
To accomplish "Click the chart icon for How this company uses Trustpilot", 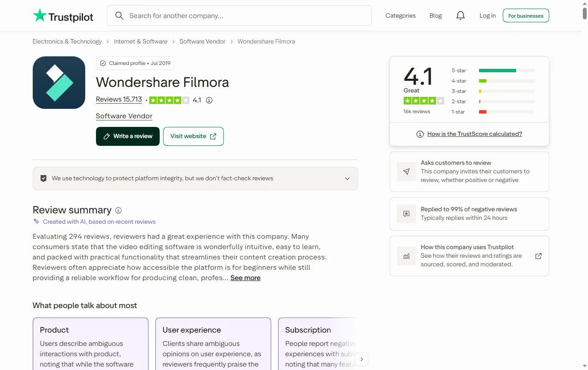I will [x=406, y=256].
